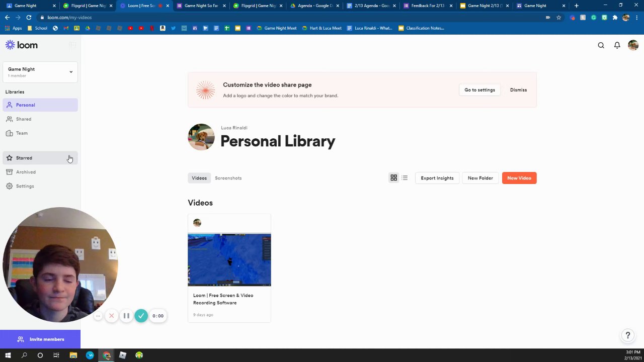Open a new Chrome tab
The height and width of the screenshot is (362, 644).
(x=577, y=6)
